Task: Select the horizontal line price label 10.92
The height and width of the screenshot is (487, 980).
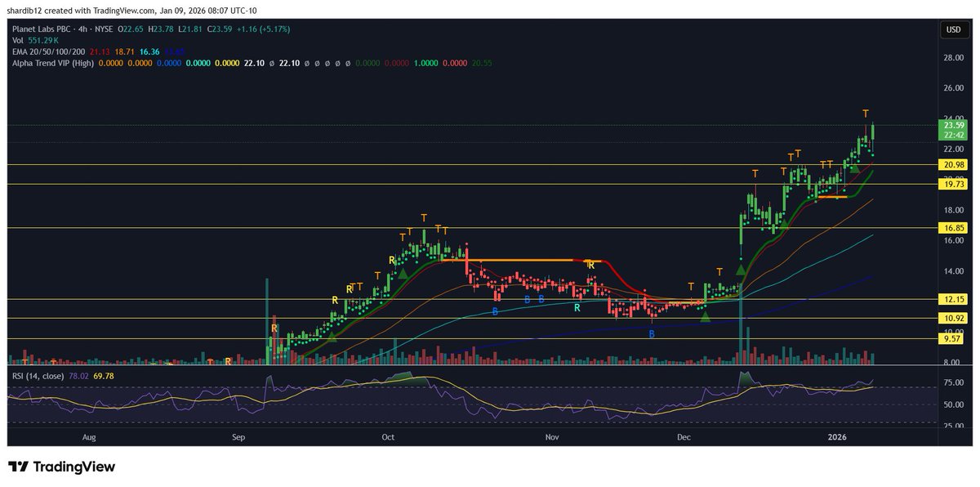Action: click(x=953, y=319)
